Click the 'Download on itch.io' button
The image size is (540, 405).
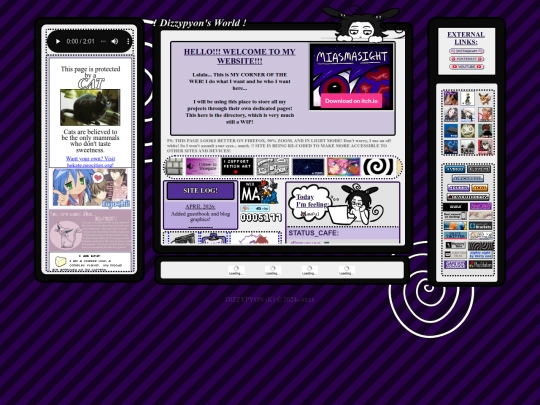tap(351, 101)
